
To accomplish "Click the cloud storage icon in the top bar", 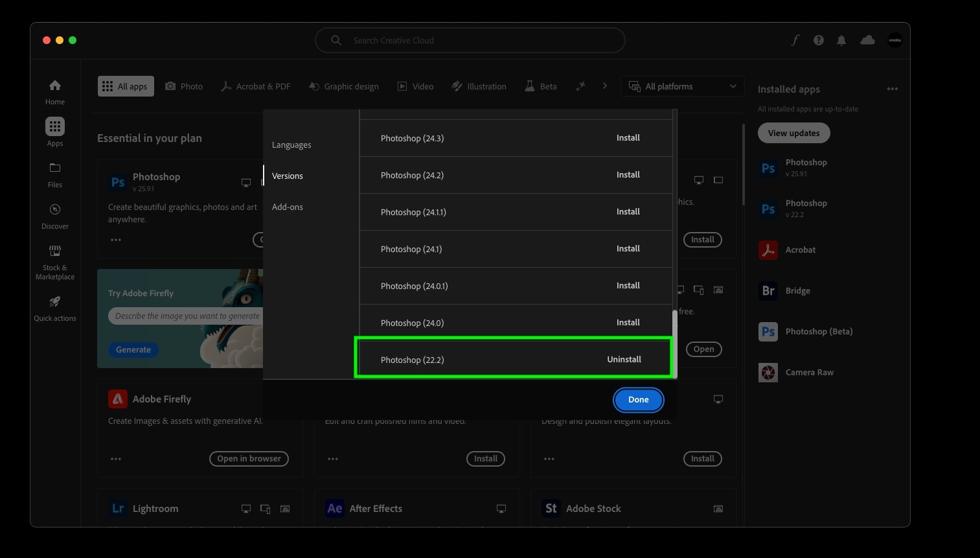I will point(867,40).
